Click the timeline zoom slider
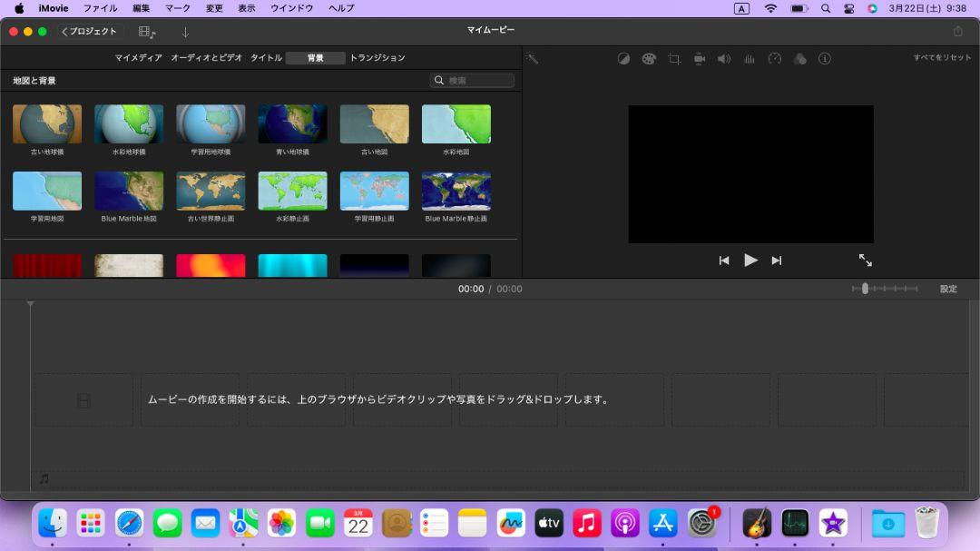980x551 pixels. 885,289
